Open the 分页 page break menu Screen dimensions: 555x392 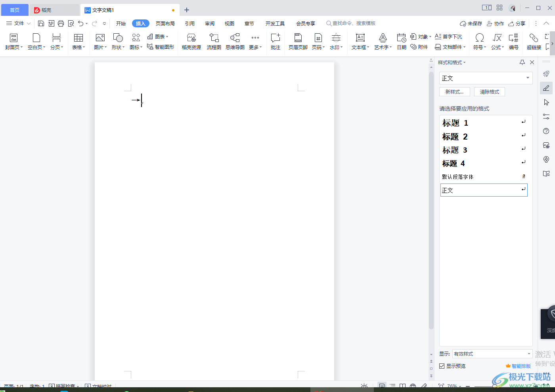click(57, 42)
